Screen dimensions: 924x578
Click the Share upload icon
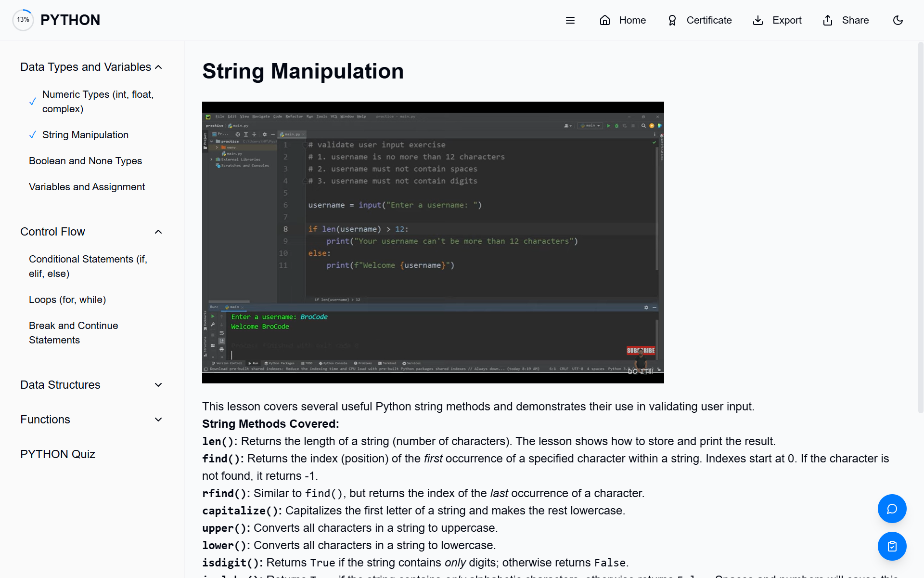828,20
